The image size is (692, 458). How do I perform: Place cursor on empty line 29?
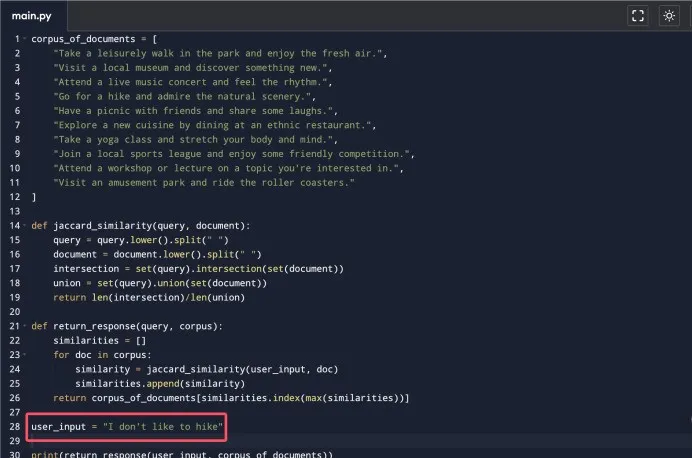click(200, 442)
